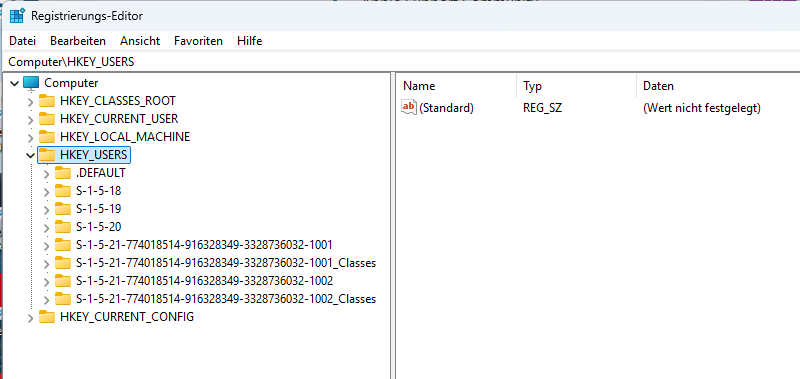Open the Favoriten menu
Viewport: 800px width, 379px height.
coord(198,41)
